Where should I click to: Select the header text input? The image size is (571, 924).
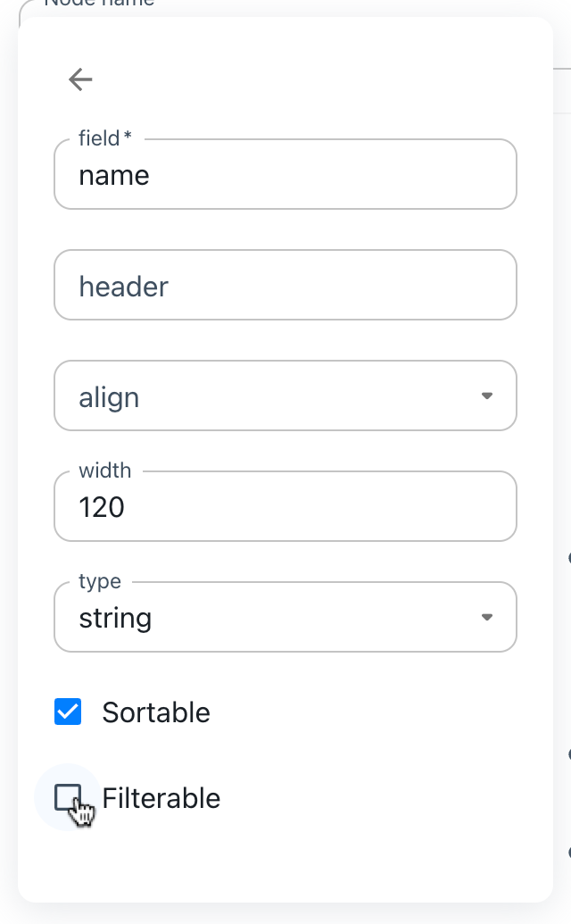[x=285, y=285]
